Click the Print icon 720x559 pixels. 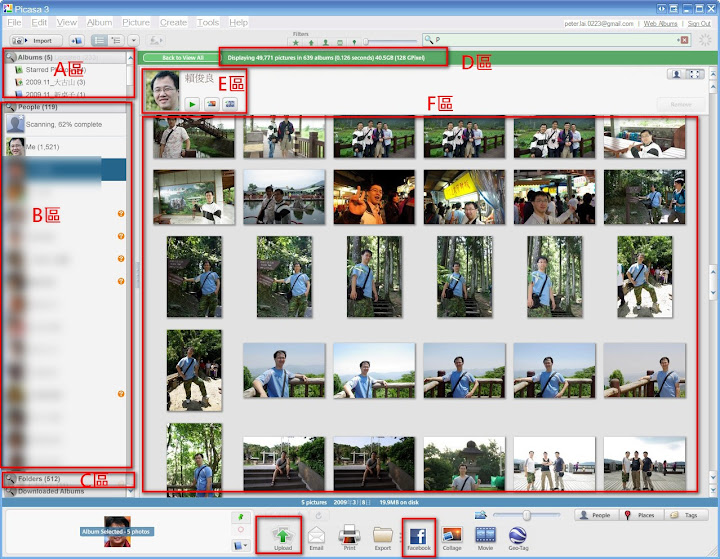tap(349, 537)
